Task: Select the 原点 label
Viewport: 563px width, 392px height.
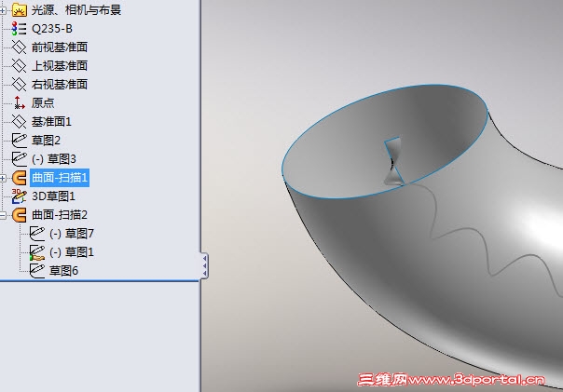Action: pyautogui.click(x=43, y=103)
